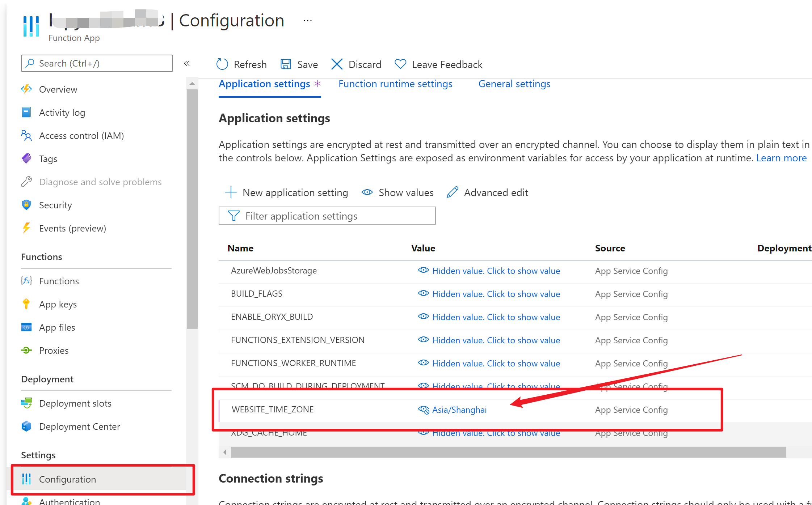Image resolution: width=812 pixels, height=505 pixels.
Task: Click the Discard X icon
Action: point(337,64)
